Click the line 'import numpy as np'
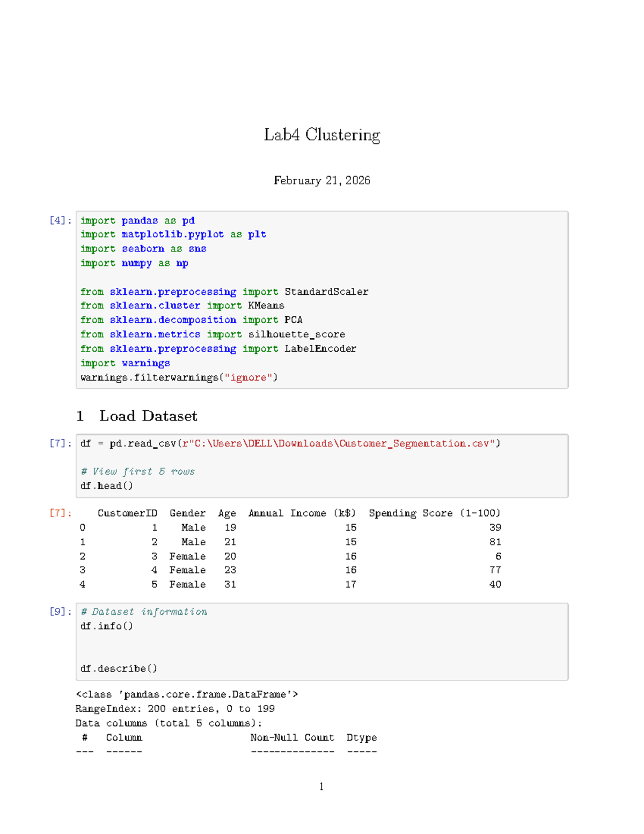The width and height of the screenshot is (644, 834). (x=134, y=263)
